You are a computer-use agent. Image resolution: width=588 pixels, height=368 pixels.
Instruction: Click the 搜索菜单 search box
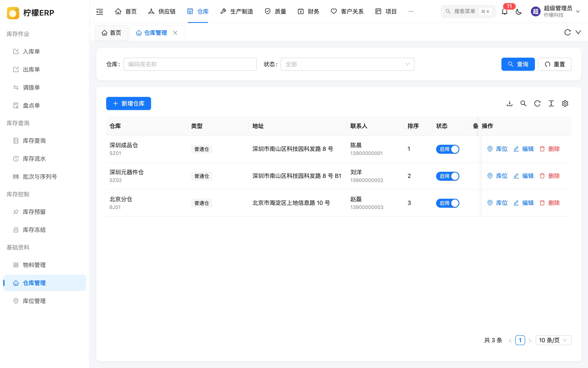click(x=468, y=11)
